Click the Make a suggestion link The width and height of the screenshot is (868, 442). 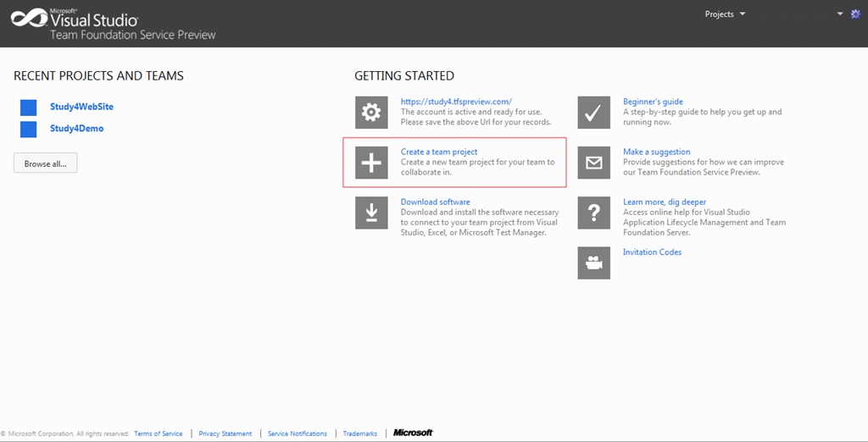[x=657, y=152]
